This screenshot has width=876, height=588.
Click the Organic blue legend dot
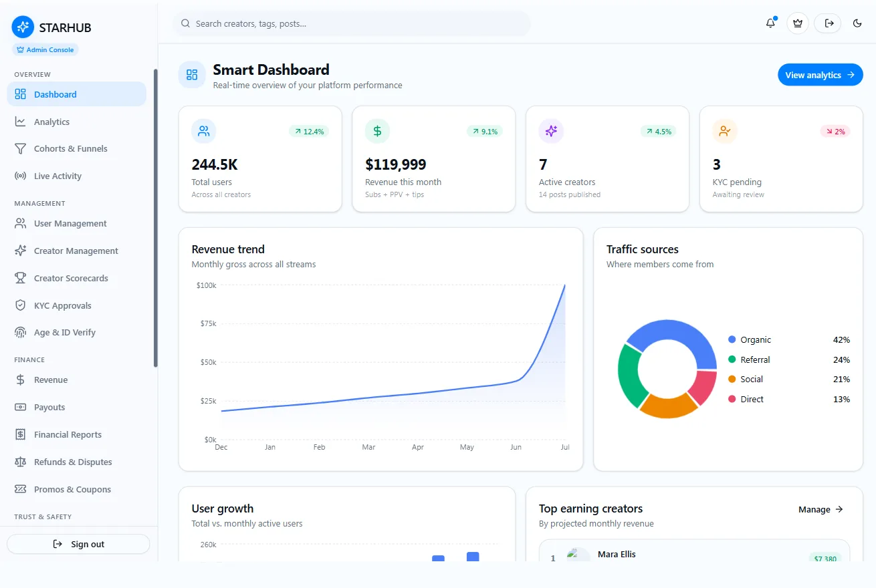pyautogui.click(x=732, y=340)
